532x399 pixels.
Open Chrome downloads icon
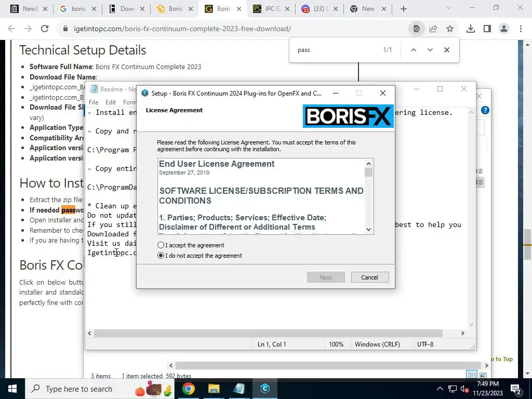471,29
